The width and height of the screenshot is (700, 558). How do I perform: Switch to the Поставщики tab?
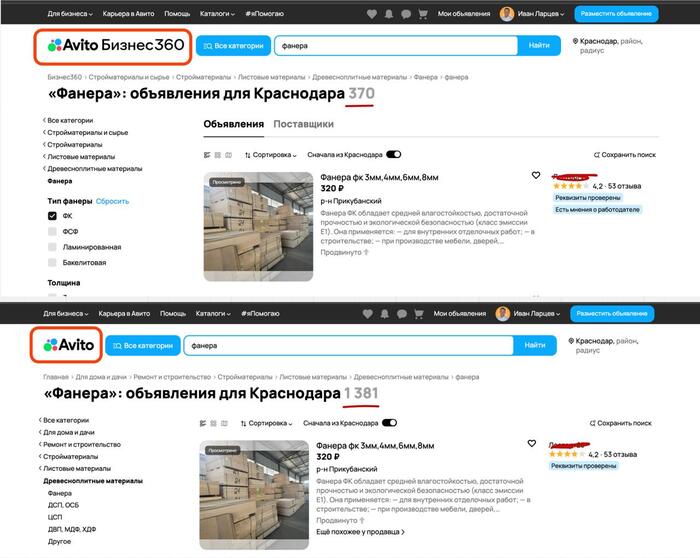[303, 124]
